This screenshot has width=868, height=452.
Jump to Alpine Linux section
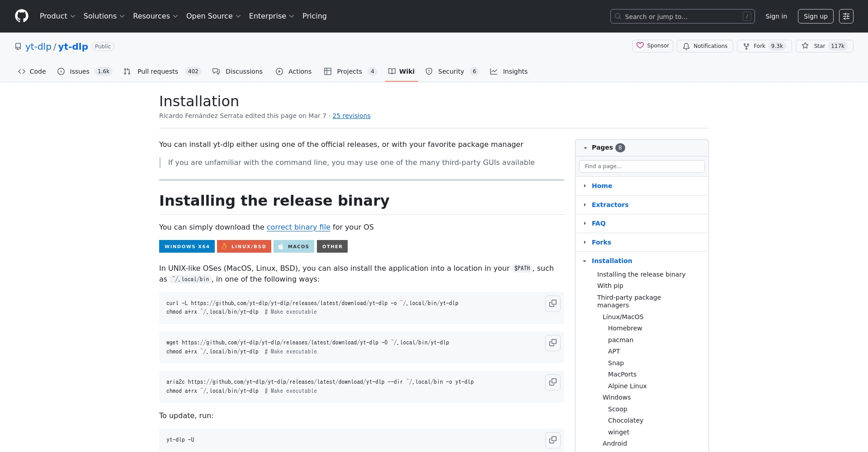pos(627,386)
